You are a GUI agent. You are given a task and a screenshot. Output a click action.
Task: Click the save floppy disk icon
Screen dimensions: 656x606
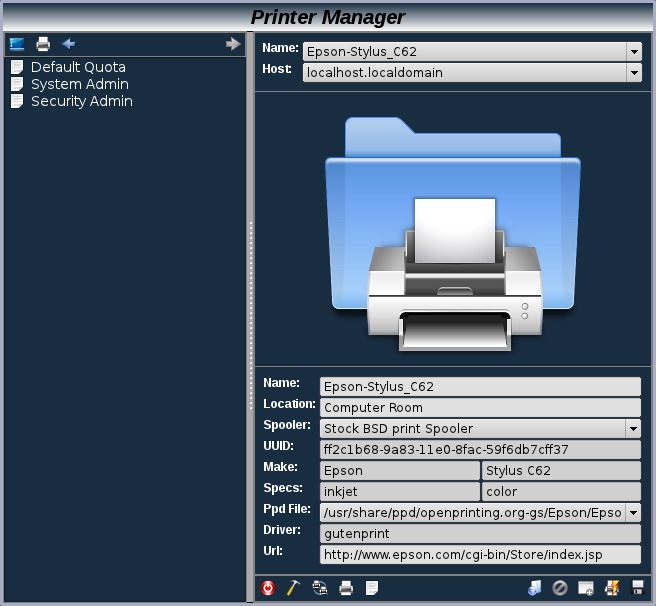tap(638, 588)
